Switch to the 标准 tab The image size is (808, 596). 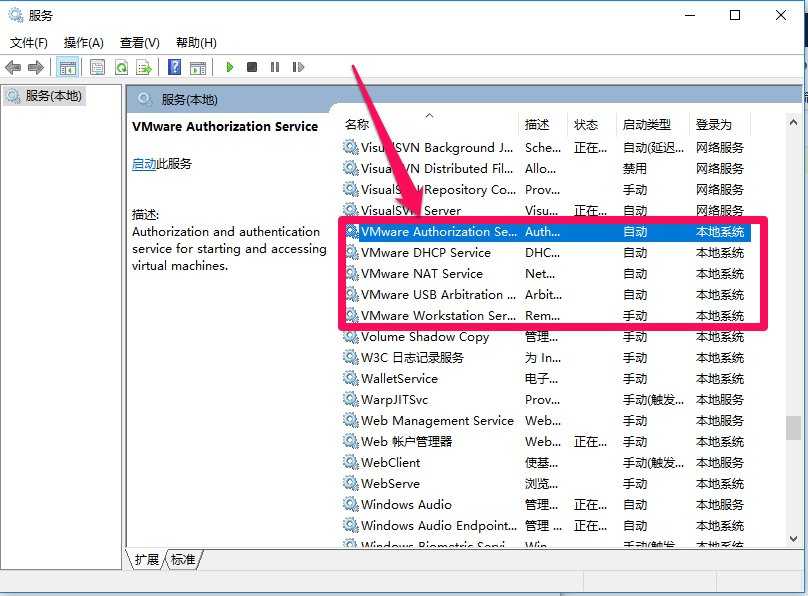183,559
